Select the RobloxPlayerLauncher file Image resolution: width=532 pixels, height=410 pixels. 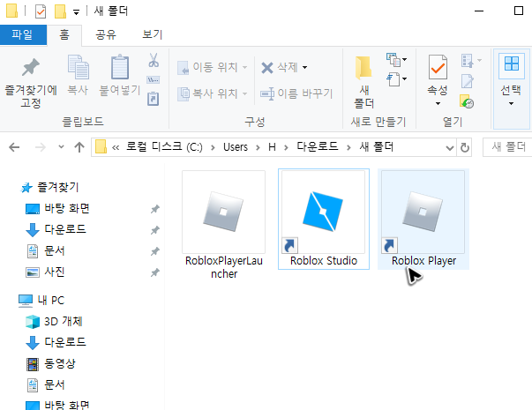(x=224, y=224)
